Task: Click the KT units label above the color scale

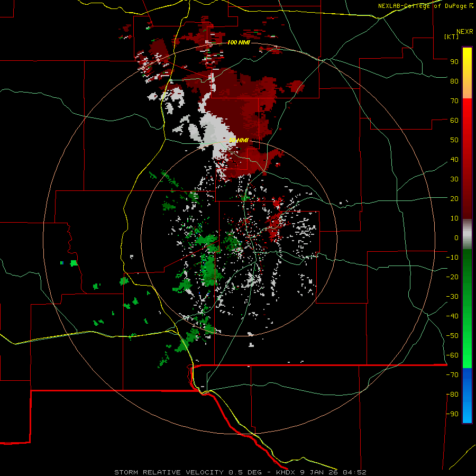Action: (x=451, y=36)
